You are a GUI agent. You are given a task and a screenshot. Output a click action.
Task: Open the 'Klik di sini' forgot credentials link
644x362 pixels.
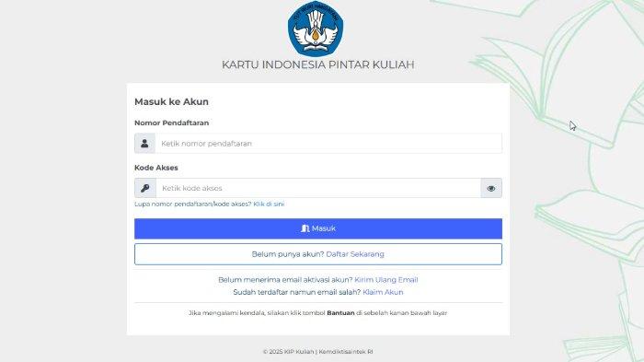click(x=269, y=204)
